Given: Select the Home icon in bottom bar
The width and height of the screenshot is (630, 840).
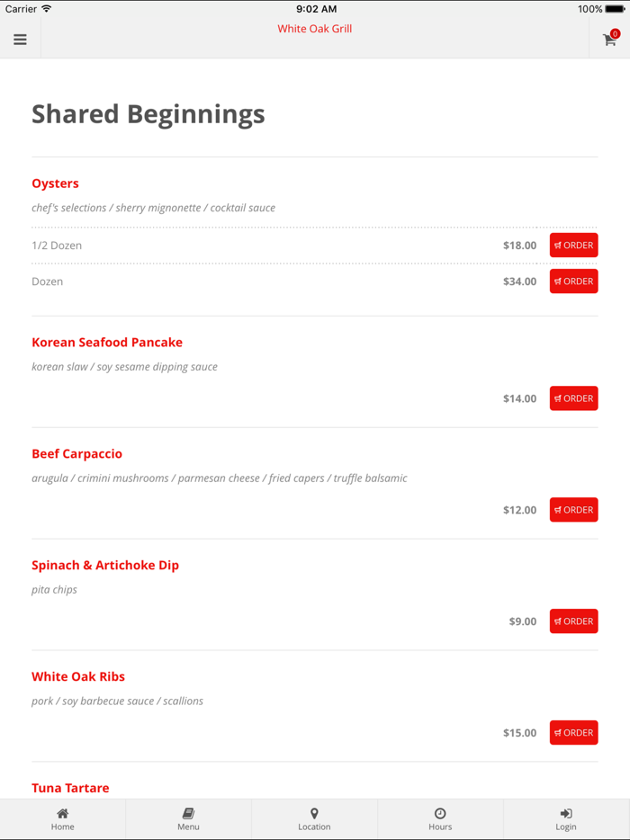Looking at the screenshot, I should (62, 814).
